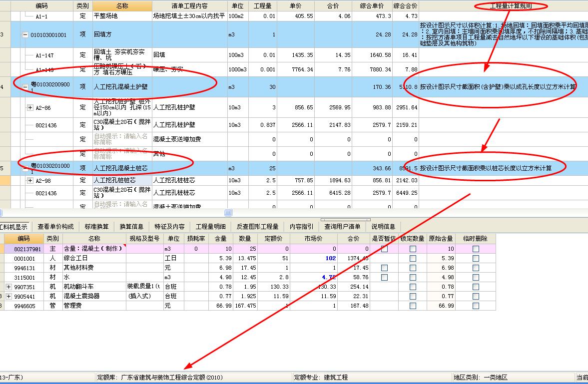Click 定额专业: 建筑工程 in status bar
The image size is (588, 384).
click(x=321, y=377)
